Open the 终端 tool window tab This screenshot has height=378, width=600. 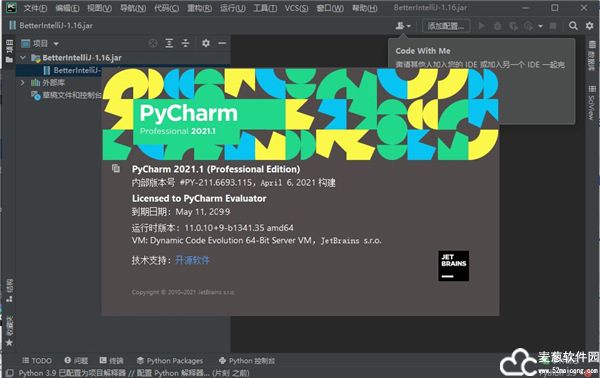(111, 361)
